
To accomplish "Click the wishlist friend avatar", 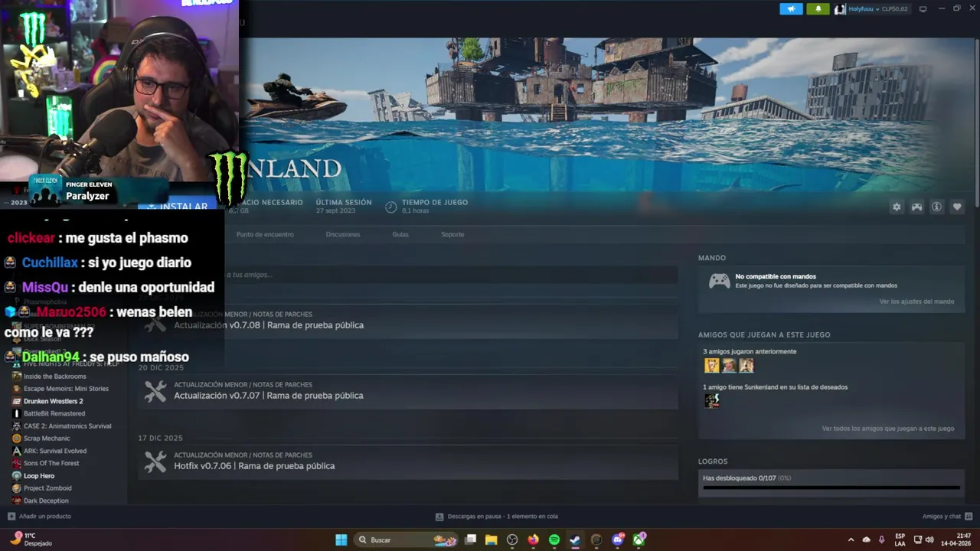I will click(x=712, y=401).
